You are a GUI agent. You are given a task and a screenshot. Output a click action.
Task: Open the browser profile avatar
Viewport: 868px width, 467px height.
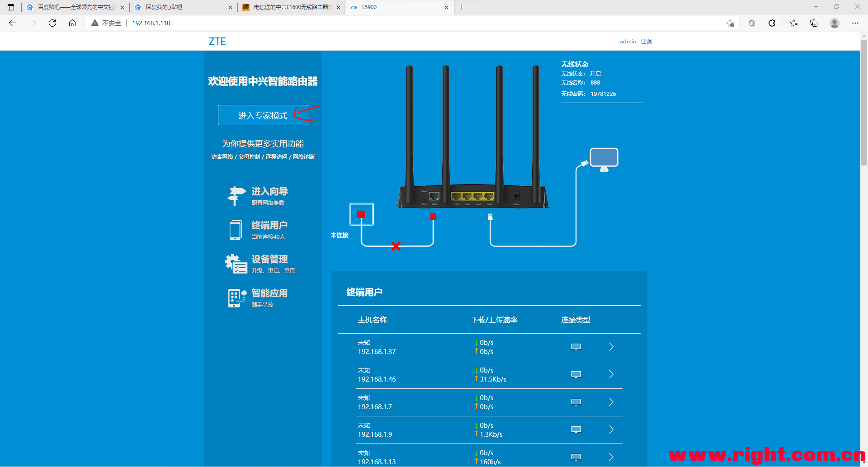835,23
